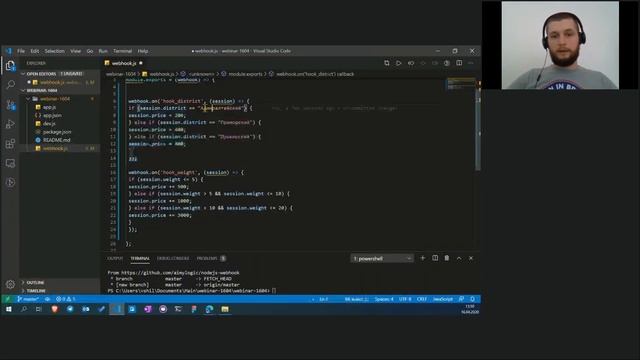Open the Remote Explorer view icon
Screen dimensions: 640x360
10,163
